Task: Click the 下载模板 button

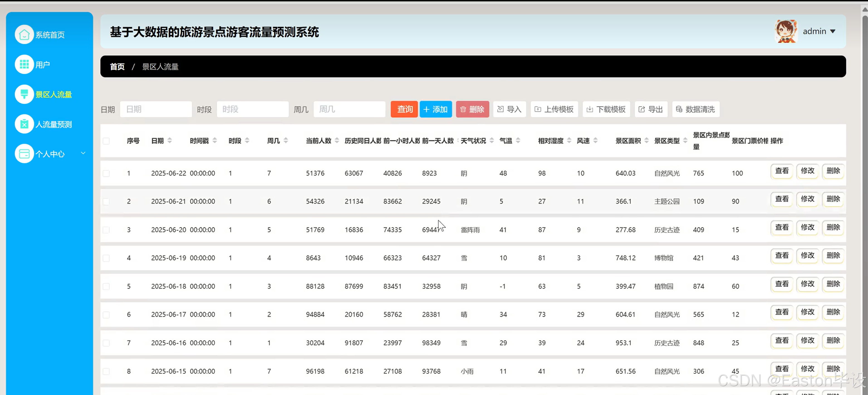Action: (606, 109)
